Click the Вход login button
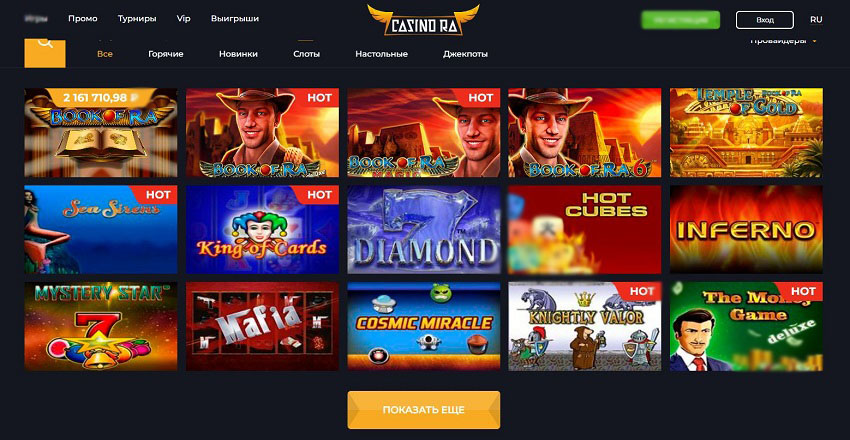 [x=764, y=20]
